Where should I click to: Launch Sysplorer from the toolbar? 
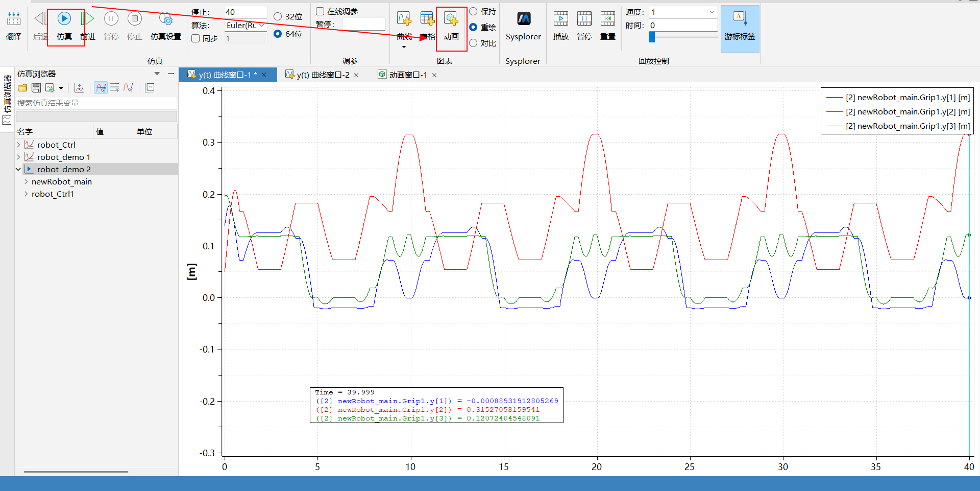click(x=523, y=20)
